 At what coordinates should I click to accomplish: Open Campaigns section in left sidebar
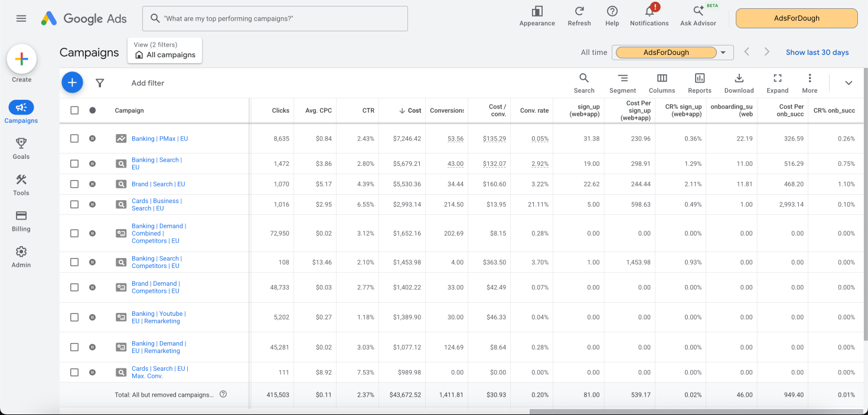point(21,112)
